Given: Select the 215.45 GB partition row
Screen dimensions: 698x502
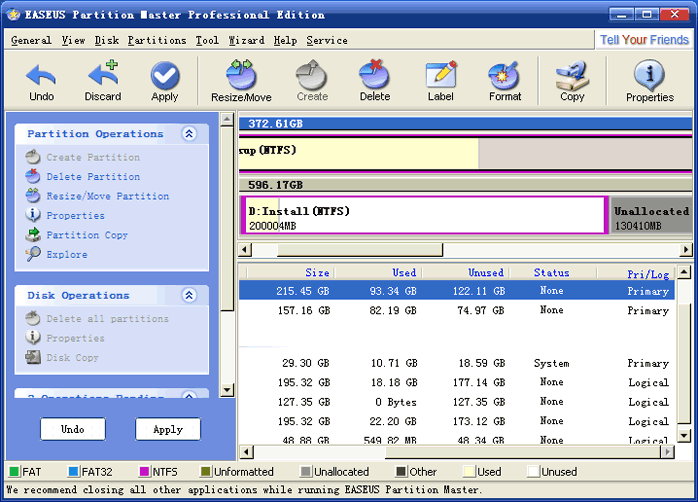Looking at the screenshot, I should 457,291.
